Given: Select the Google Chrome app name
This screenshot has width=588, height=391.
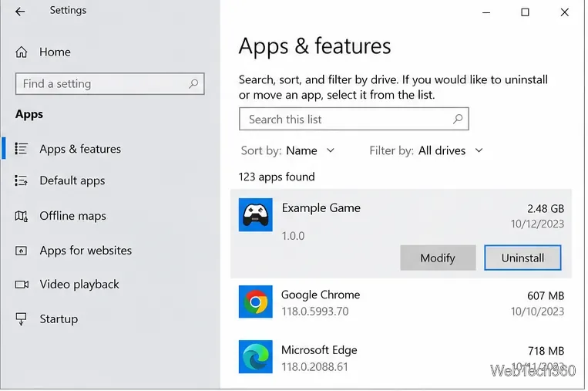Looking at the screenshot, I should (321, 295).
